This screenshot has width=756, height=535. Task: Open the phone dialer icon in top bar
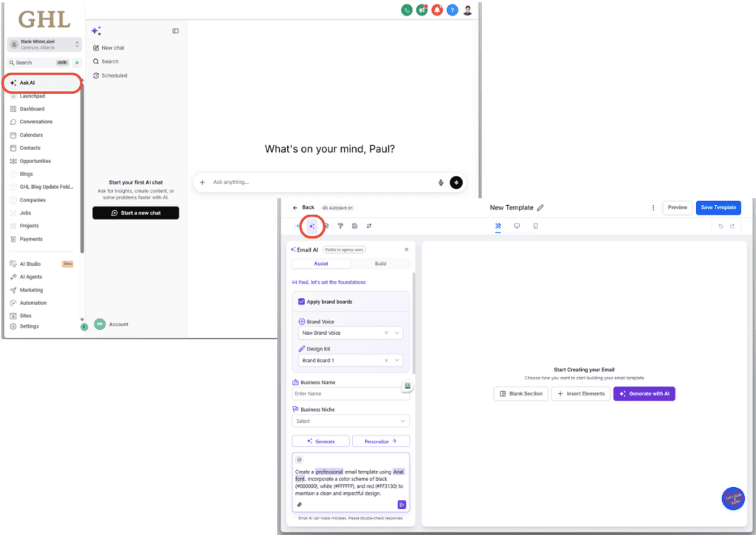pos(407,10)
